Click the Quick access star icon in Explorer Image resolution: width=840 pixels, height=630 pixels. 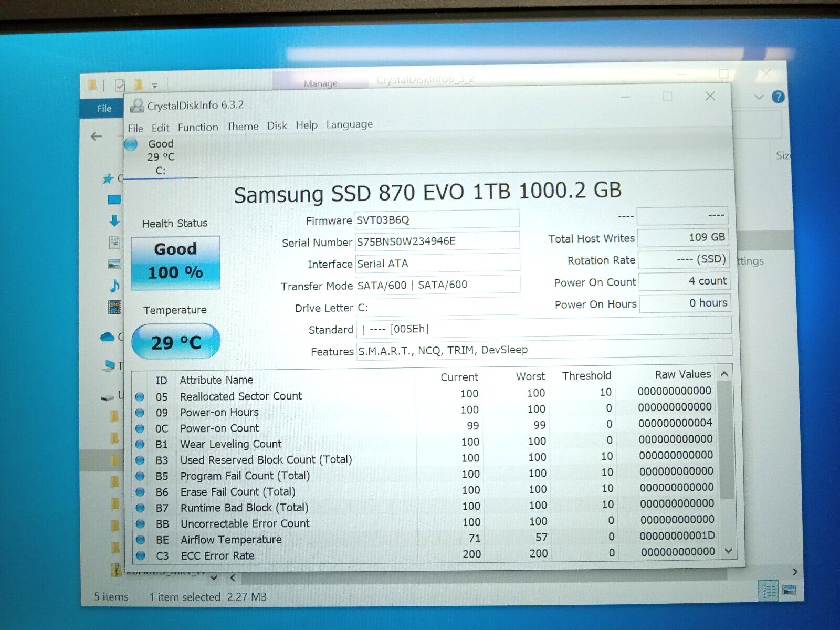pos(108,179)
